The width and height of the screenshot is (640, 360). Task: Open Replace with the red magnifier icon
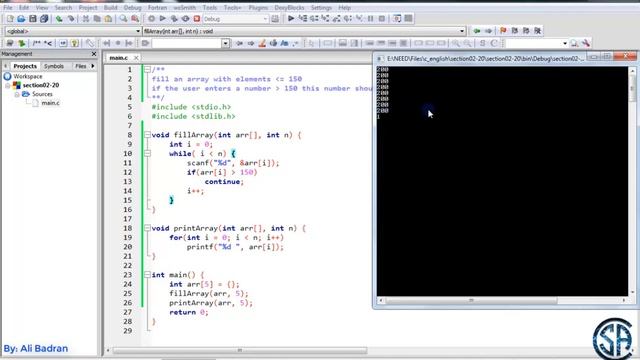(x=135, y=19)
